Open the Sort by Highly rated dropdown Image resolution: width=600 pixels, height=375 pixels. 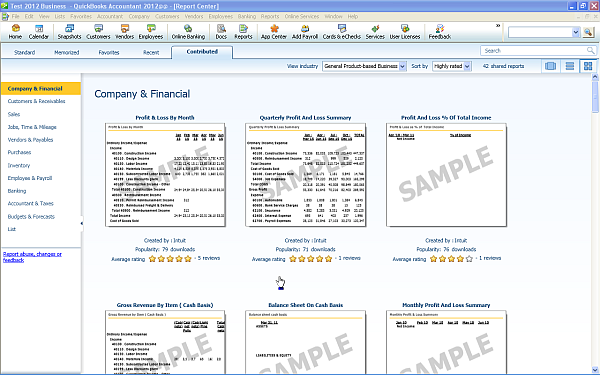[x=452, y=66]
